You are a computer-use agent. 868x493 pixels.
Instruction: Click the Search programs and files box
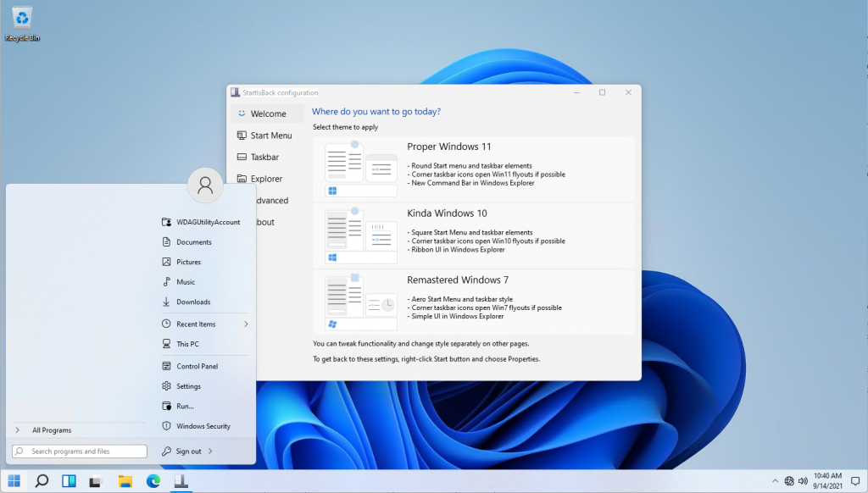click(81, 451)
